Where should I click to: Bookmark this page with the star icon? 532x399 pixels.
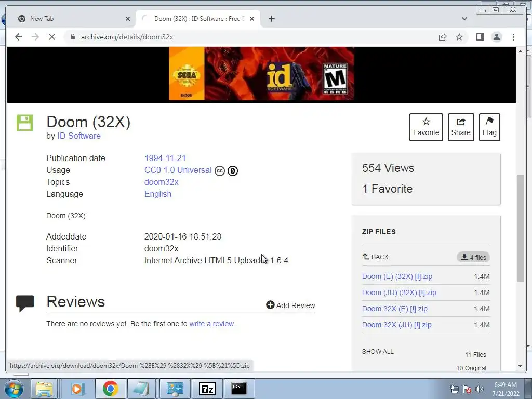pyautogui.click(x=459, y=37)
